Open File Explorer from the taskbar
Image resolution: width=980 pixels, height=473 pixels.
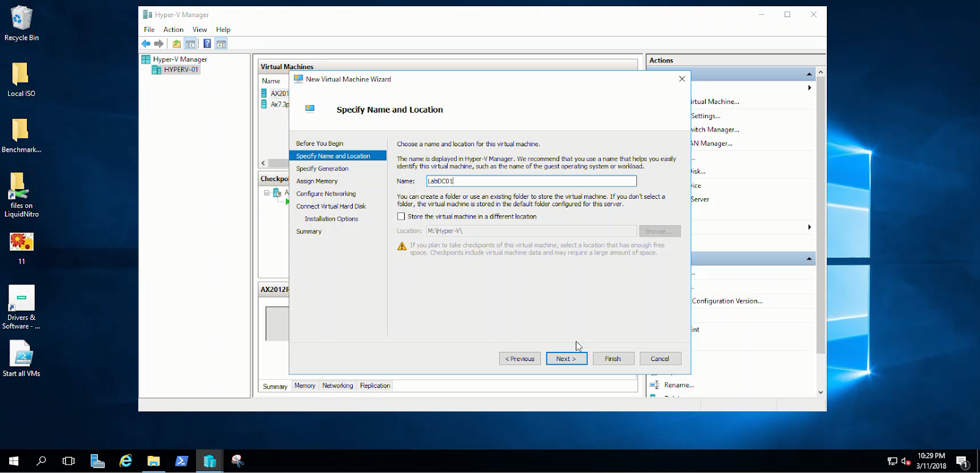point(153,461)
